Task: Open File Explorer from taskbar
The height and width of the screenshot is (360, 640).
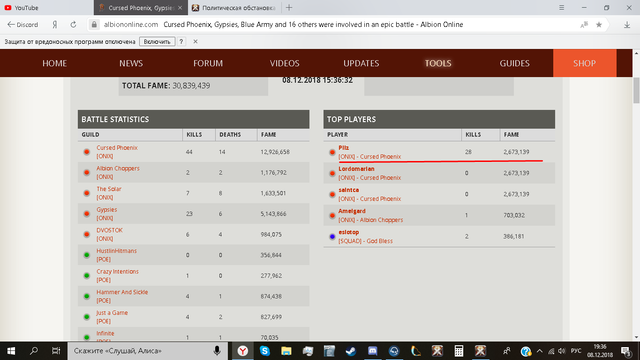Action: click(x=286, y=351)
